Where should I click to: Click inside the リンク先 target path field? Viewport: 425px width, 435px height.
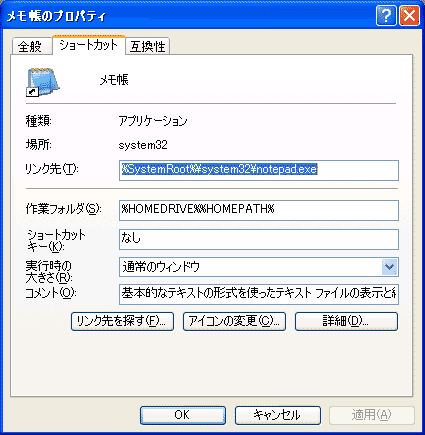tap(259, 170)
